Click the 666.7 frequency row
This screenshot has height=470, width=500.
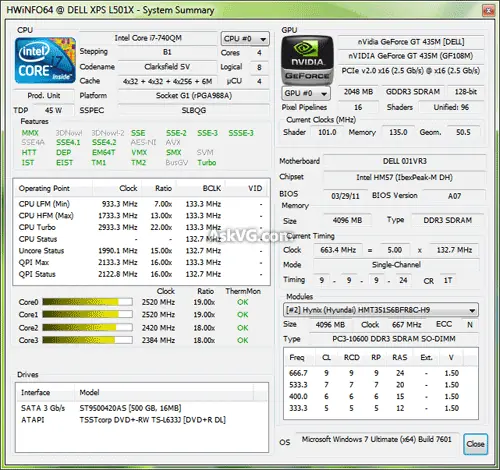(381, 373)
